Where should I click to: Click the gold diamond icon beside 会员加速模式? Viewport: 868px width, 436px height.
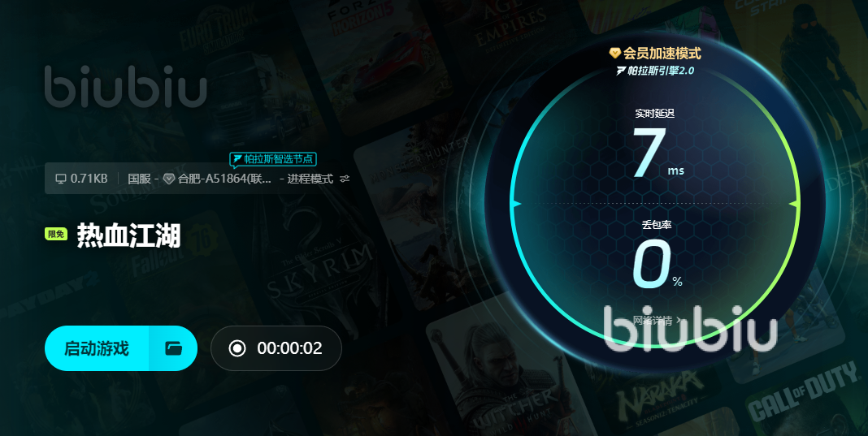coord(614,53)
